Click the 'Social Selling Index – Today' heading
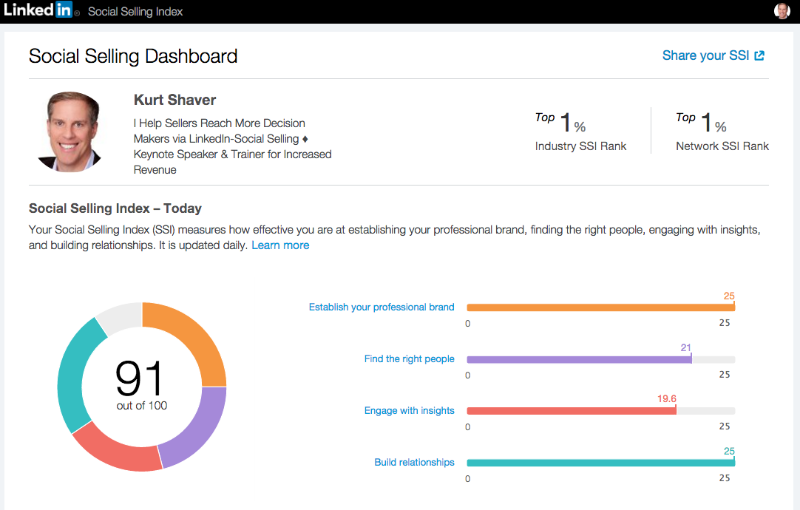800x510 pixels. pos(115,208)
